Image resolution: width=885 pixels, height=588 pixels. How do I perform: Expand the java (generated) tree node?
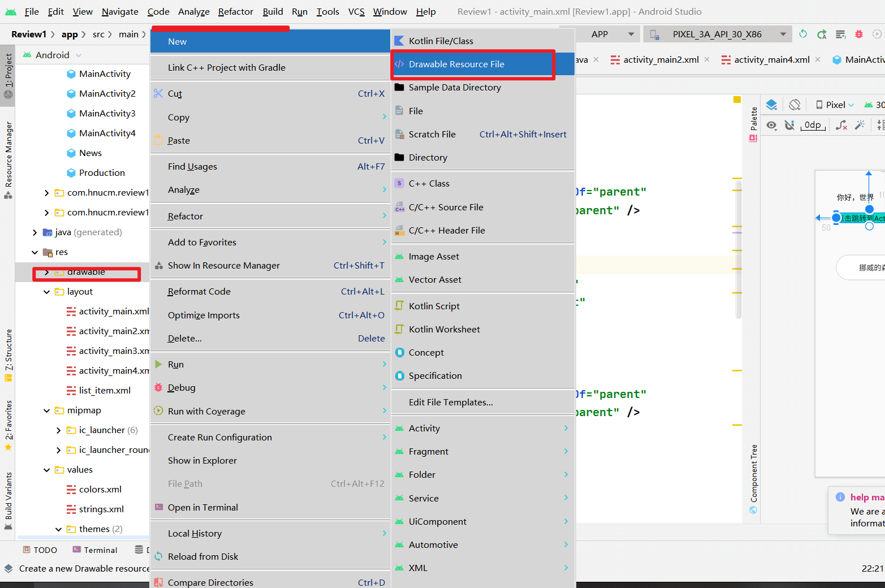coord(35,232)
